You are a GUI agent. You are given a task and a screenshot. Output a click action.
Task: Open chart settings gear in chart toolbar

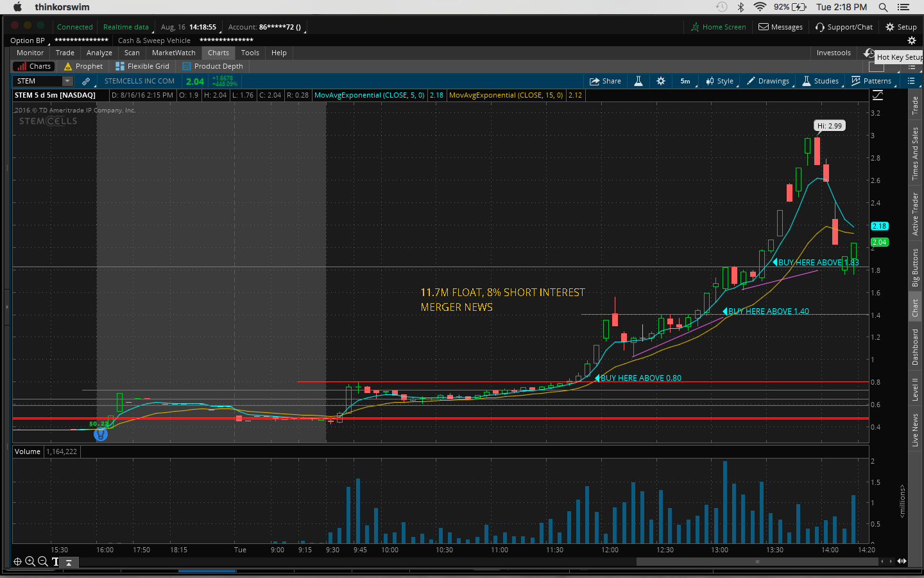pos(661,81)
